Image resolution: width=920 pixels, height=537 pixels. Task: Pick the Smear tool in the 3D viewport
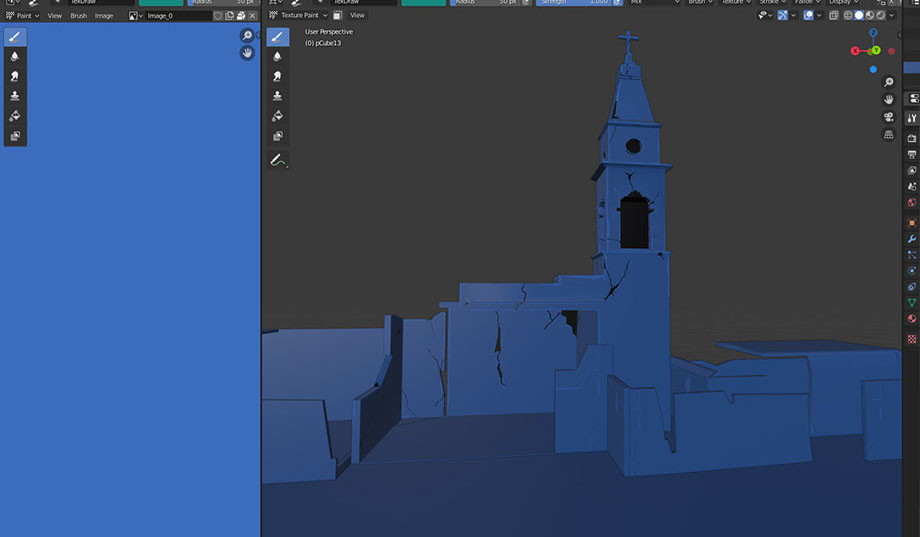pyautogui.click(x=278, y=76)
